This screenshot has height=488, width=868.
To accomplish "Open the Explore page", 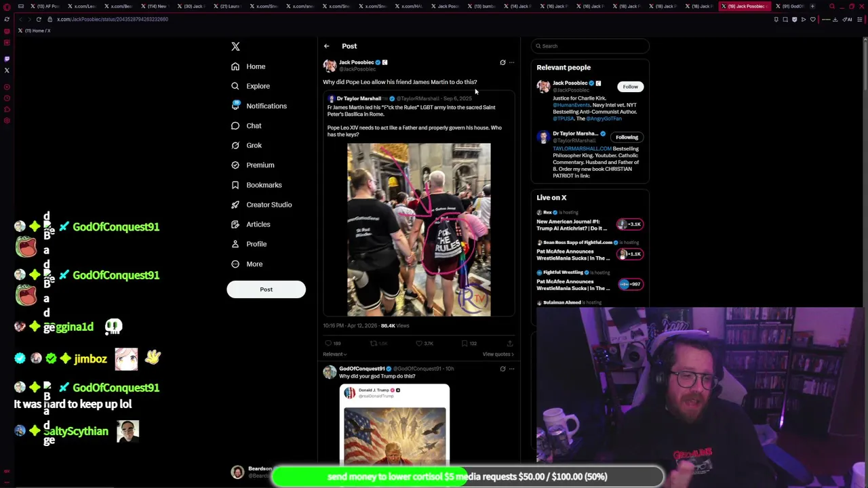I will point(250,86).
